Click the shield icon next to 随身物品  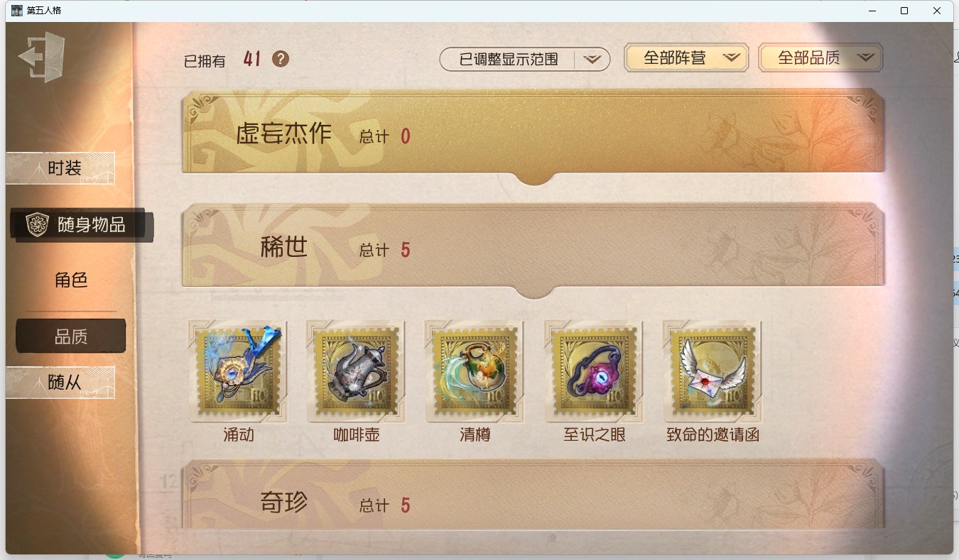[x=37, y=225]
